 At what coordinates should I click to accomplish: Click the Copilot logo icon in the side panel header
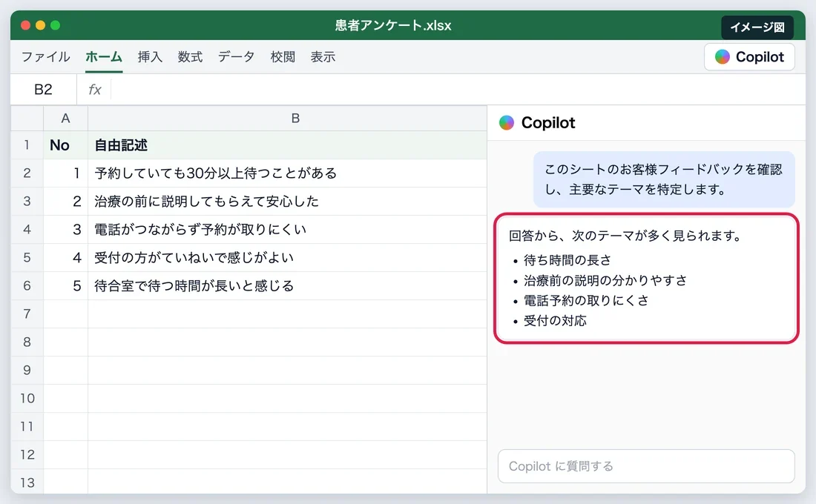(x=507, y=123)
